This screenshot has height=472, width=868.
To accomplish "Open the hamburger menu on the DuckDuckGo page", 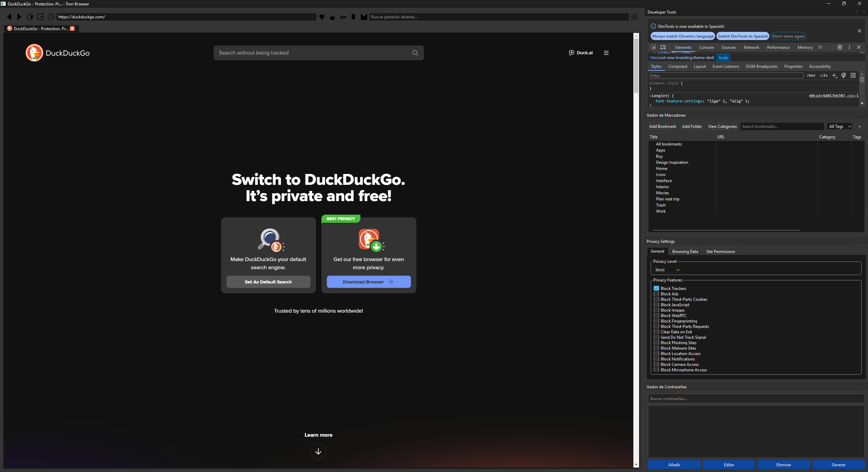I will pos(606,53).
